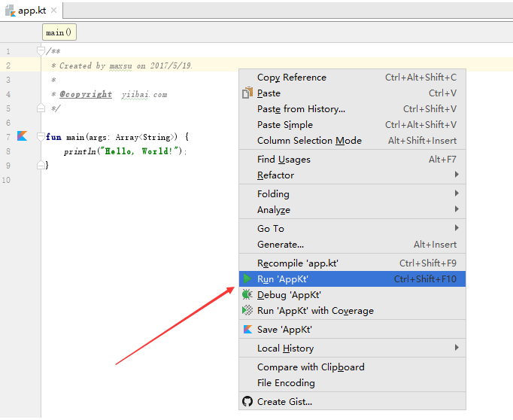This screenshot has height=420, width=513.
Task: Click the Run with Coverage icon
Action: (247, 311)
